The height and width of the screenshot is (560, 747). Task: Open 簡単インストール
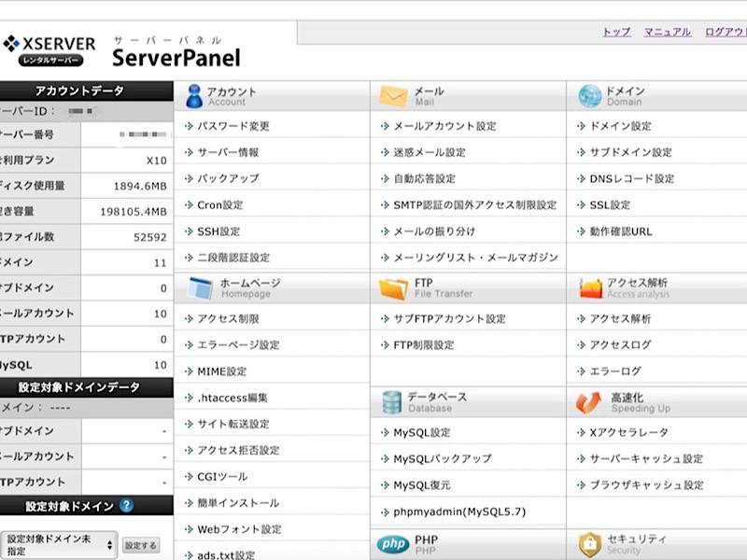(x=239, y=503)
